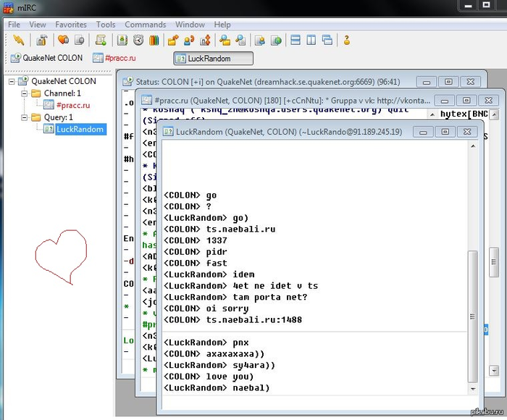This screenshot has width=507, height=420.
Task: Open the View menu
Action: point(38,25)
